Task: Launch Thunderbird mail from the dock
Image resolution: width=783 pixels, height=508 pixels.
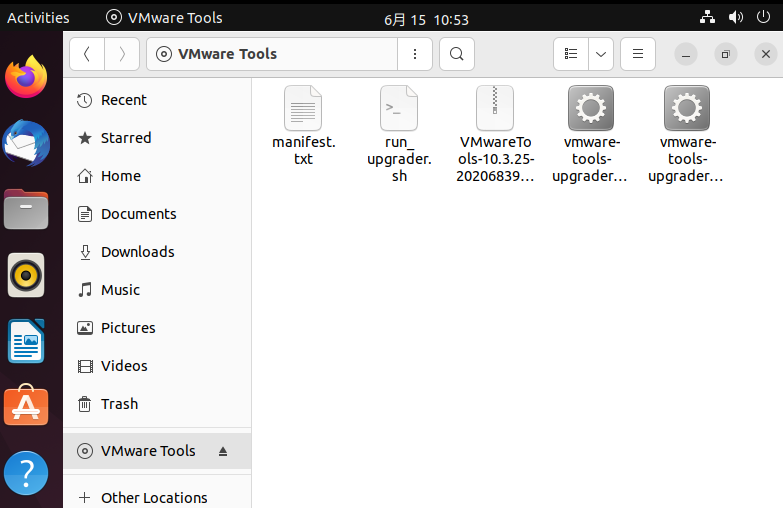Action: tap(26, 143)
